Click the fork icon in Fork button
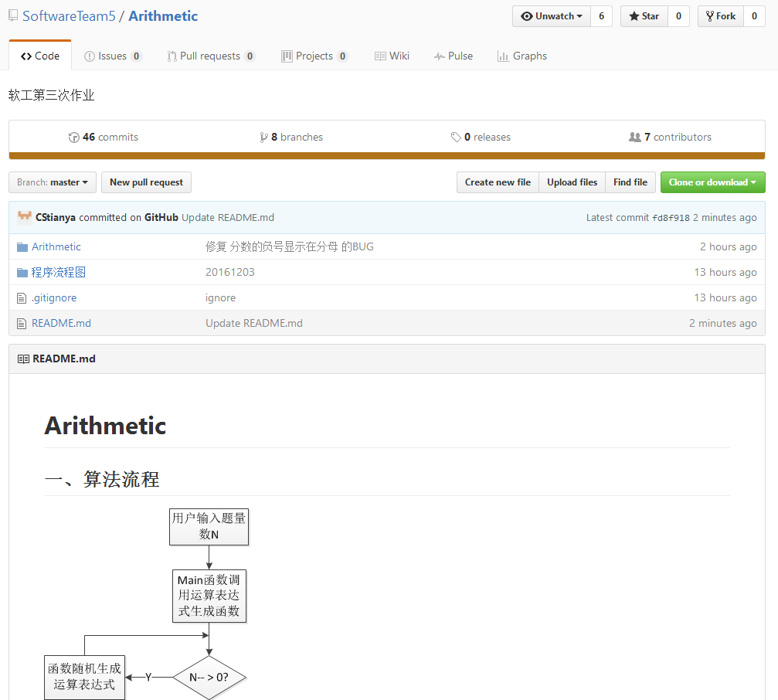 710,16
